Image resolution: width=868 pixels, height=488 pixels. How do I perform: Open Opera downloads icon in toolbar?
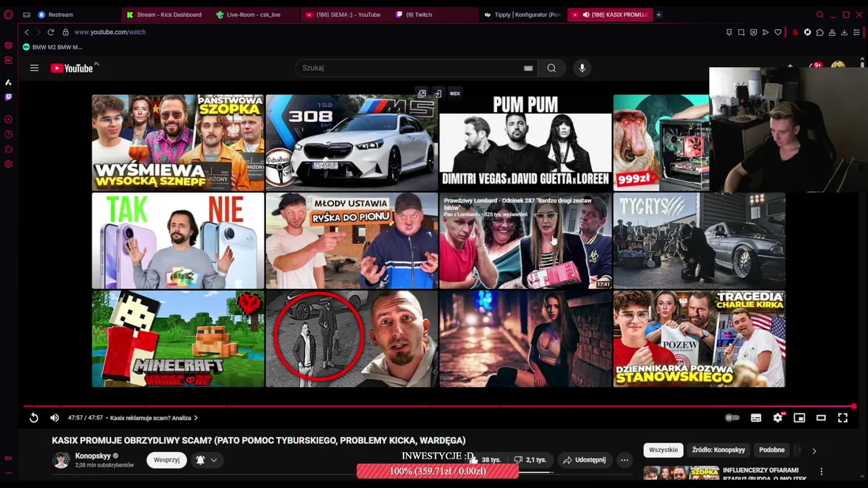[844, 32]
